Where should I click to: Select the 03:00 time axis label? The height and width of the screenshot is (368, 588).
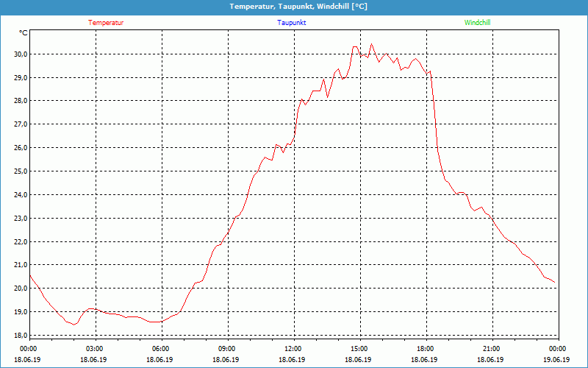[x=95, y=349]
